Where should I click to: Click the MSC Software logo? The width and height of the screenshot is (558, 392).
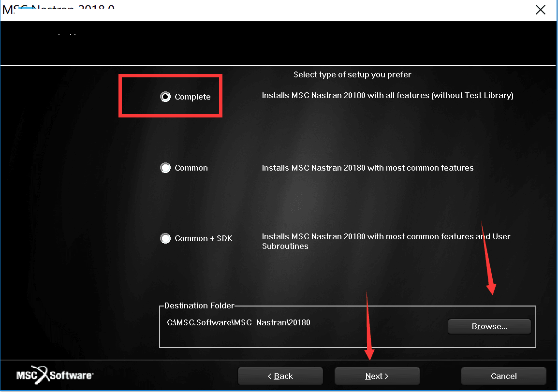click(55, 375)
